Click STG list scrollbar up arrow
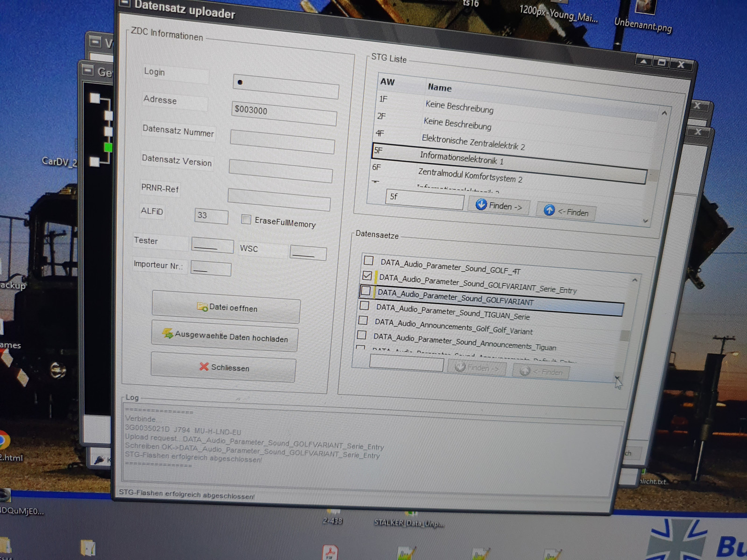This screenshot has width=747, height=560. coord(664,113)
